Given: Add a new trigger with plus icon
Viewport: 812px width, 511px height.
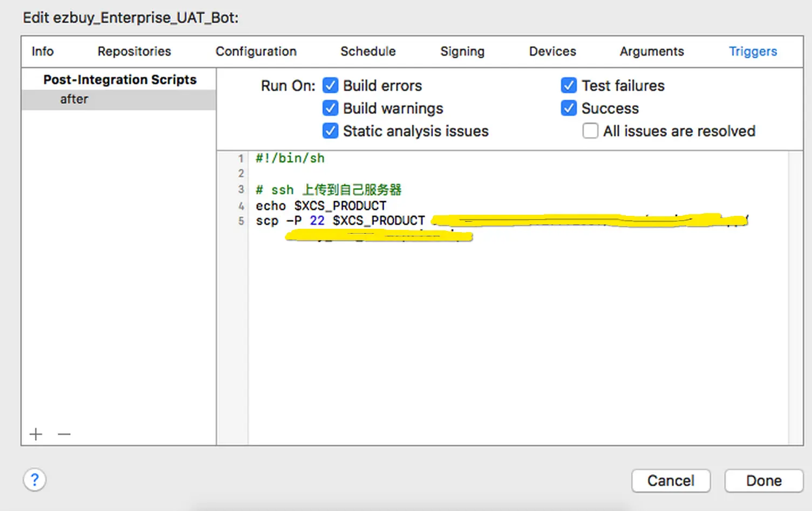Looking at the screenshot, I should (36, 434).
